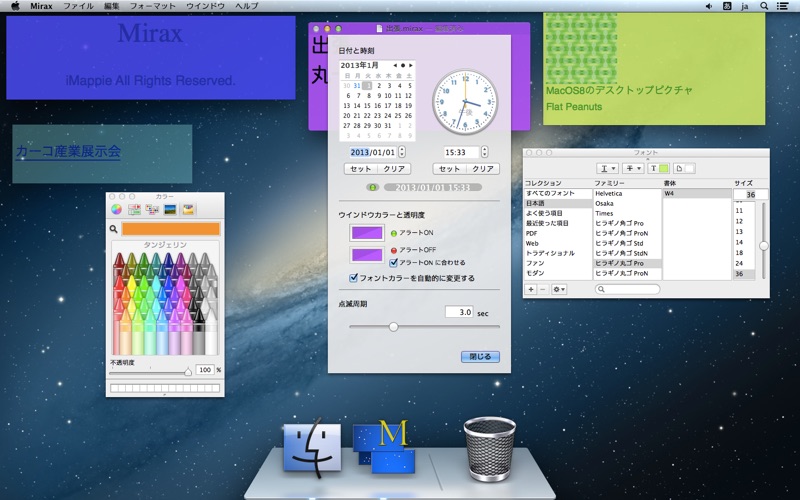This screenshot has width=800, height=500.
Task: Open the underline style dropdown in the フォント panel
Action: (x=607, y=168)
